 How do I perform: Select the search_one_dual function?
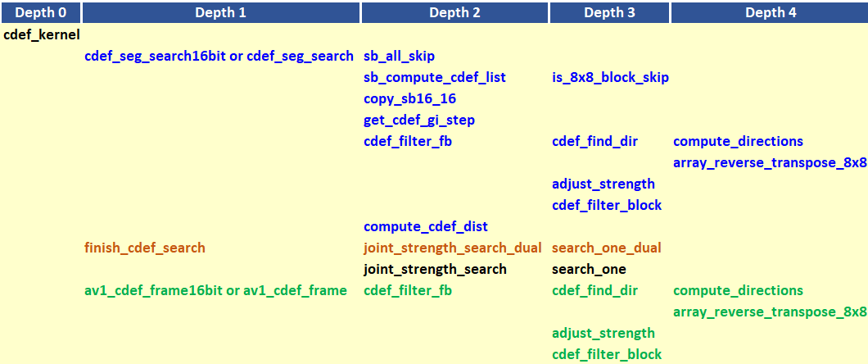606,248
